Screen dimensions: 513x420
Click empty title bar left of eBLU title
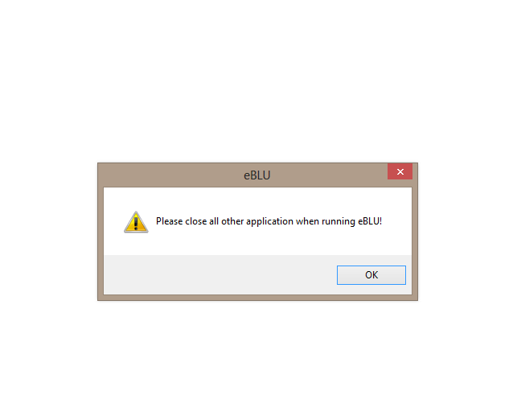pos(170,175)
